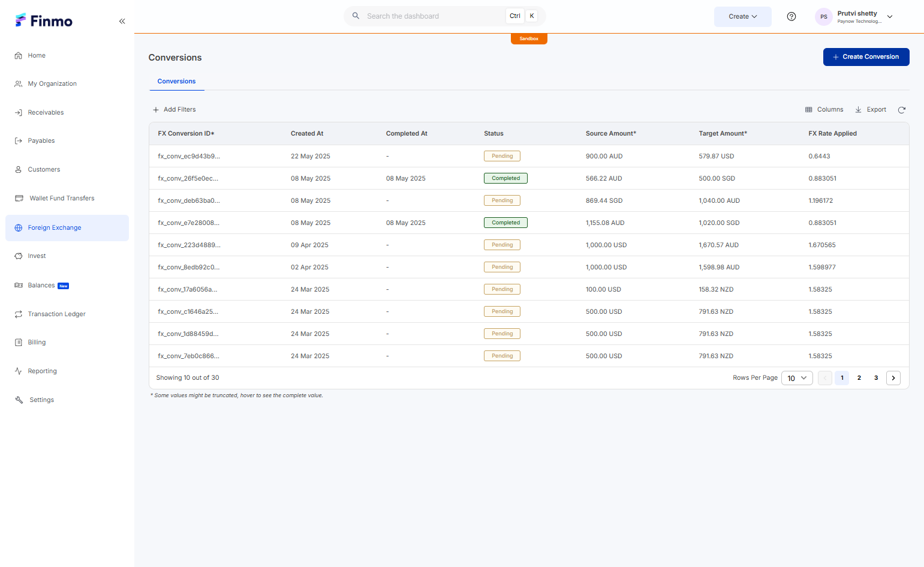Select the Conversions tab

point(176,82)
